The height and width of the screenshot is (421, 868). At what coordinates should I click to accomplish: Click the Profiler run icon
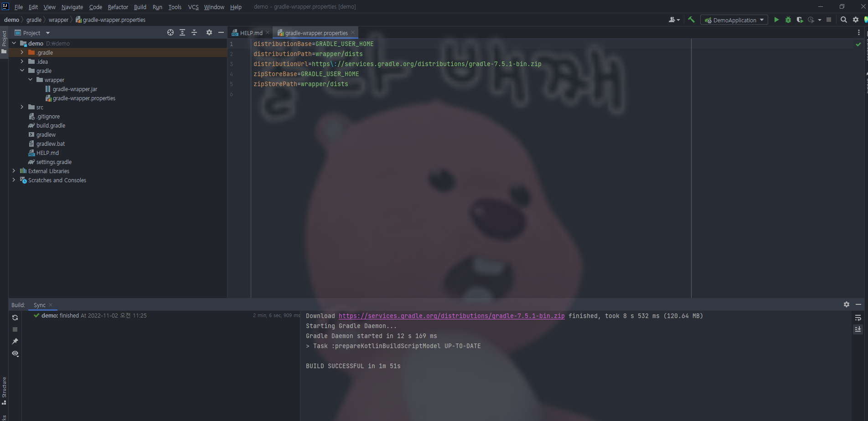pos(811,20)
